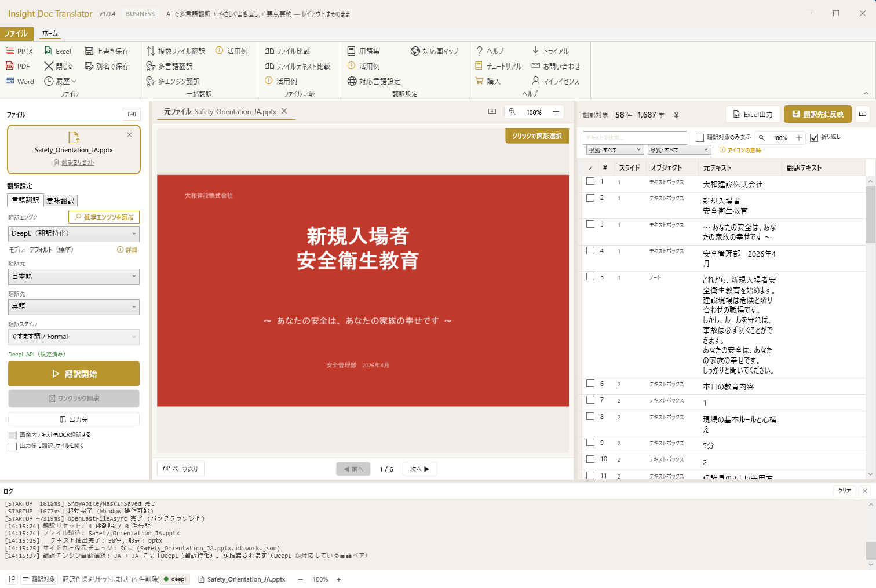Check row 2 新規入場者 checkbox

590,198
